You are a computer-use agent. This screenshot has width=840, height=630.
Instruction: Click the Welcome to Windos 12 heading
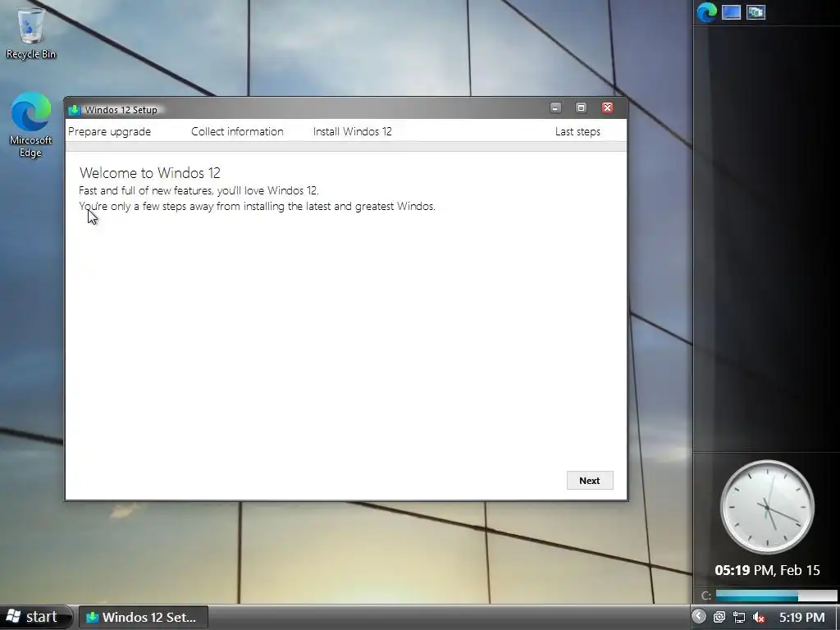click(150, 173)
